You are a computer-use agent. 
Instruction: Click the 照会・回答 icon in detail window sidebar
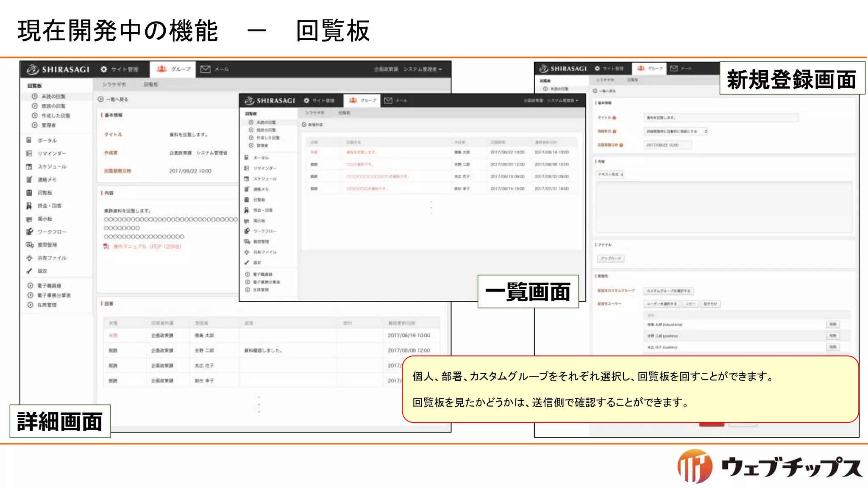pyautogui.click(x=29, y=206)
